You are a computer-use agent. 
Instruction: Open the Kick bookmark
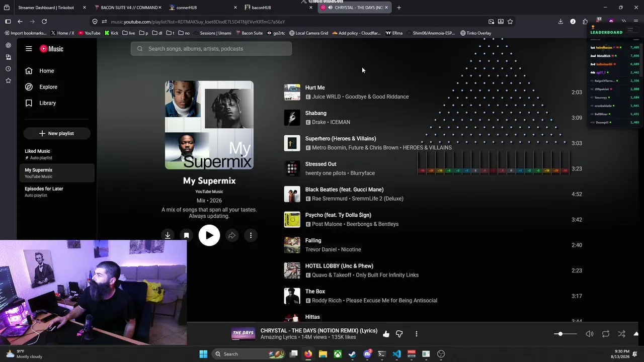[x=111, y=33]
